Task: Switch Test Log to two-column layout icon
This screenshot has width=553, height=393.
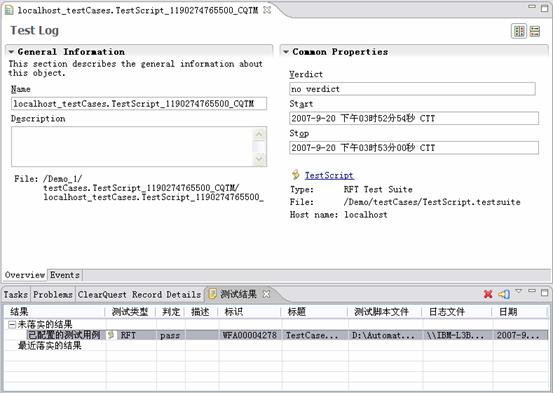Action: click(x=519, y=31)
